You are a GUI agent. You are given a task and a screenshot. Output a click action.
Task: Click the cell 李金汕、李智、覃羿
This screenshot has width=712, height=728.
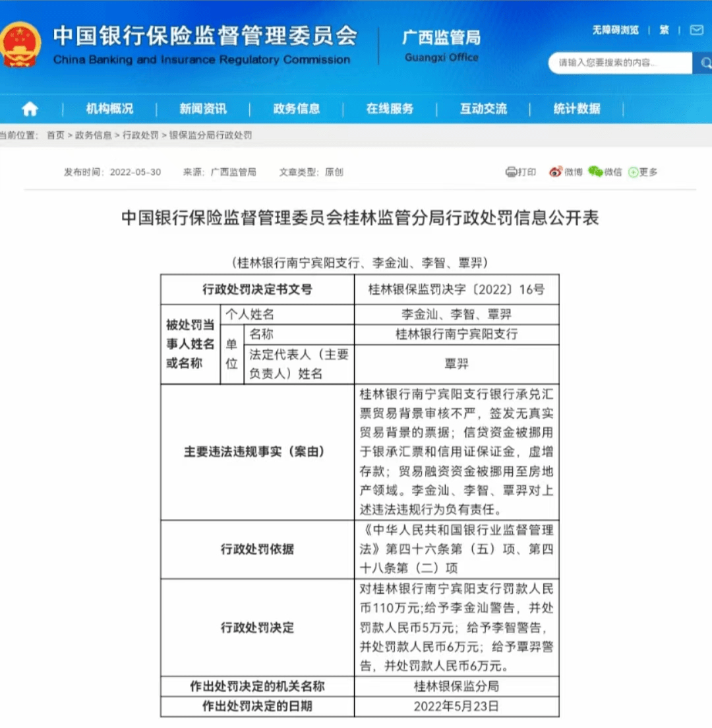(457, 315)
